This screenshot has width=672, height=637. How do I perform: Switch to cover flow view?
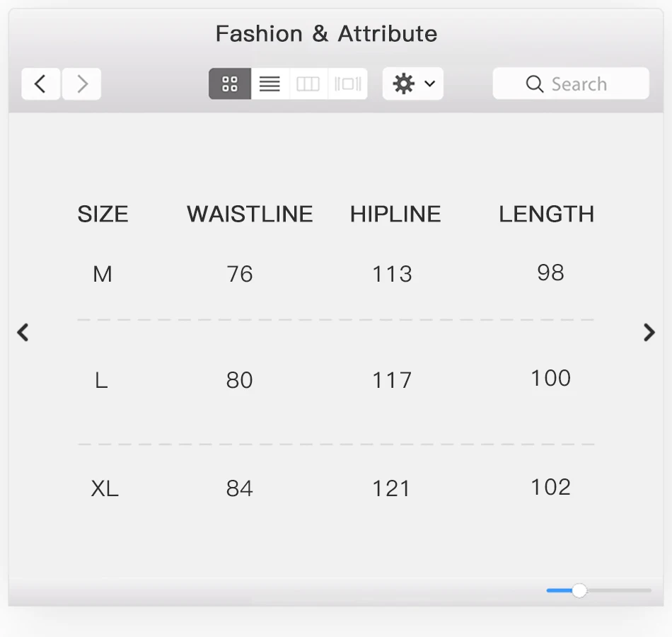[348, 84]
